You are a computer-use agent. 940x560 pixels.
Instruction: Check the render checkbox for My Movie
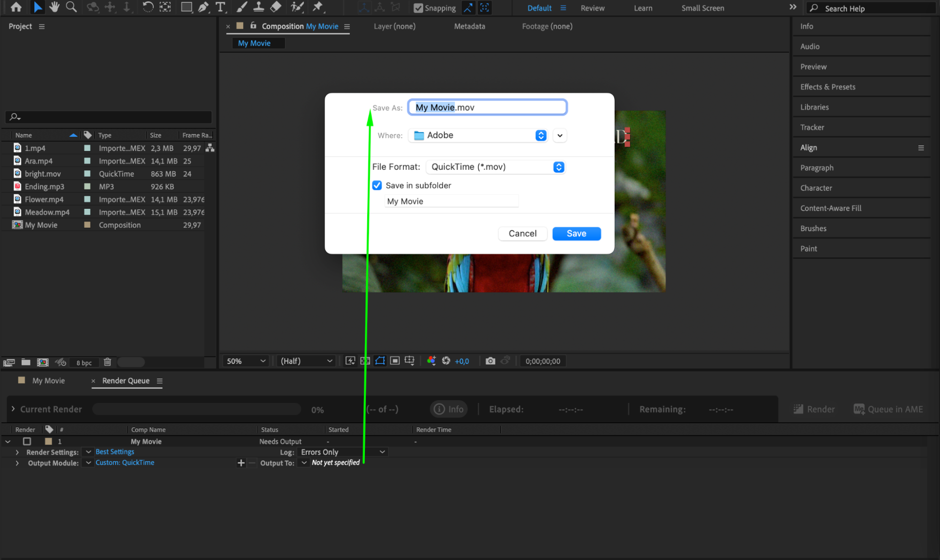coord(27,441)
